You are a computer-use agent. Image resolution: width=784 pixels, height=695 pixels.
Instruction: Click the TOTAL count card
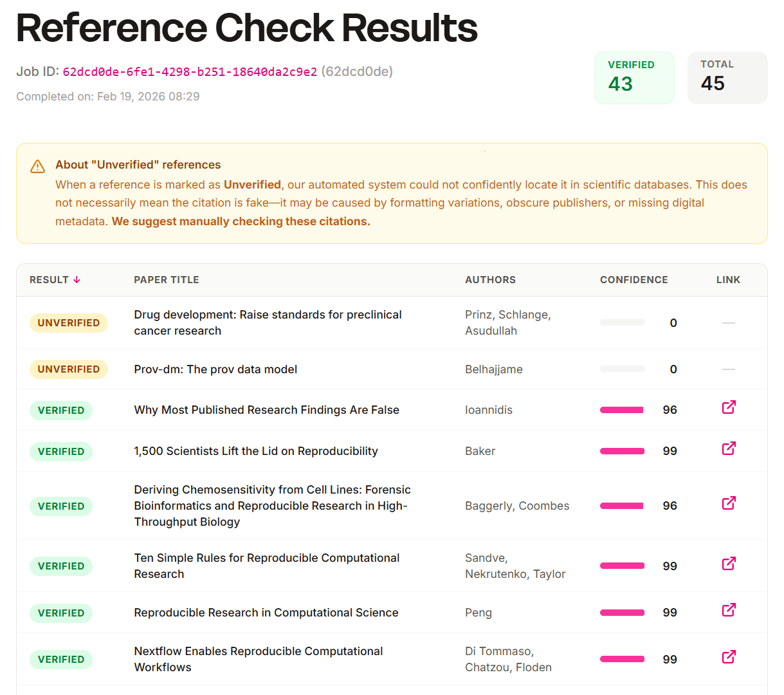(727, 77)
